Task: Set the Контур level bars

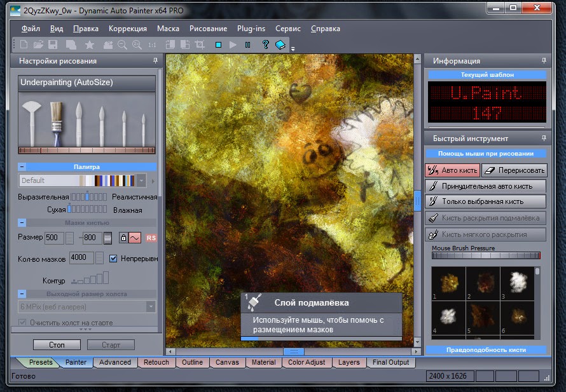Action: (x=90, y=278)
